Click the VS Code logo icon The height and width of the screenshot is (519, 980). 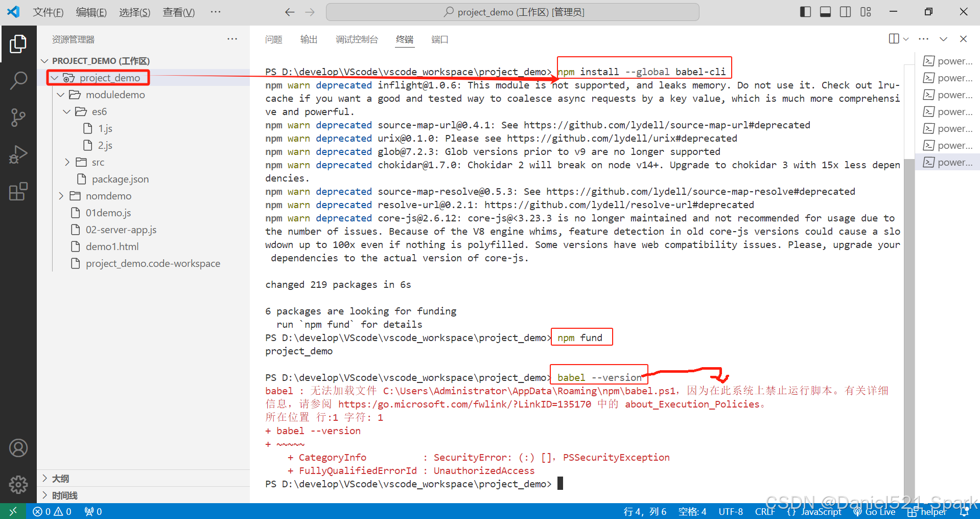(x=14, y=12)
